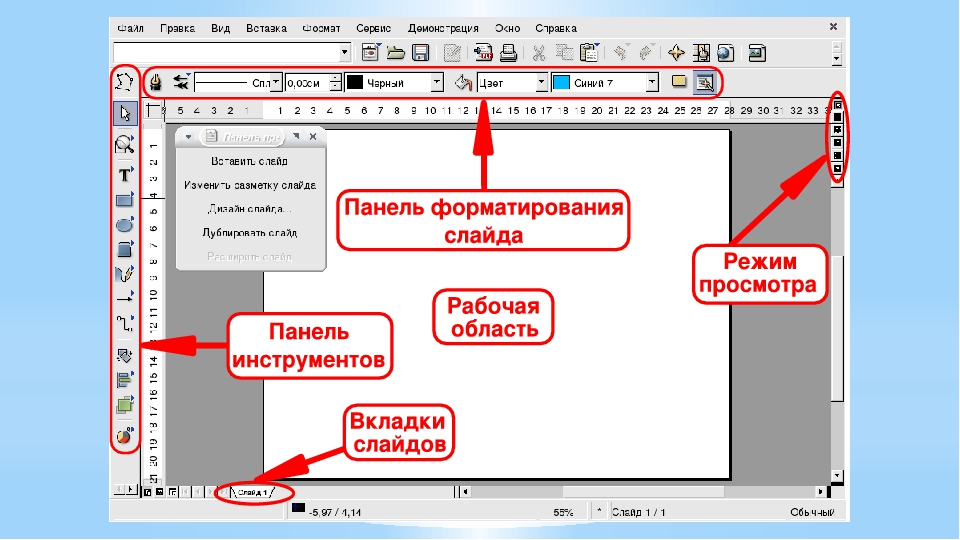Pick the Text tool
Screen dimensions: 960x540
click(125, 174)
